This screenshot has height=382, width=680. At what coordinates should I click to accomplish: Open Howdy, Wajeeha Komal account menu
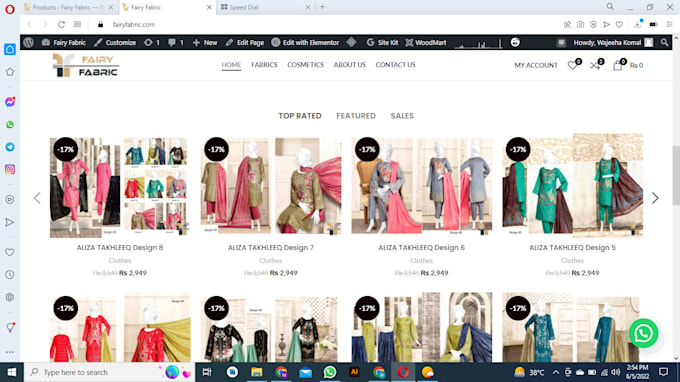pos(613,42)
